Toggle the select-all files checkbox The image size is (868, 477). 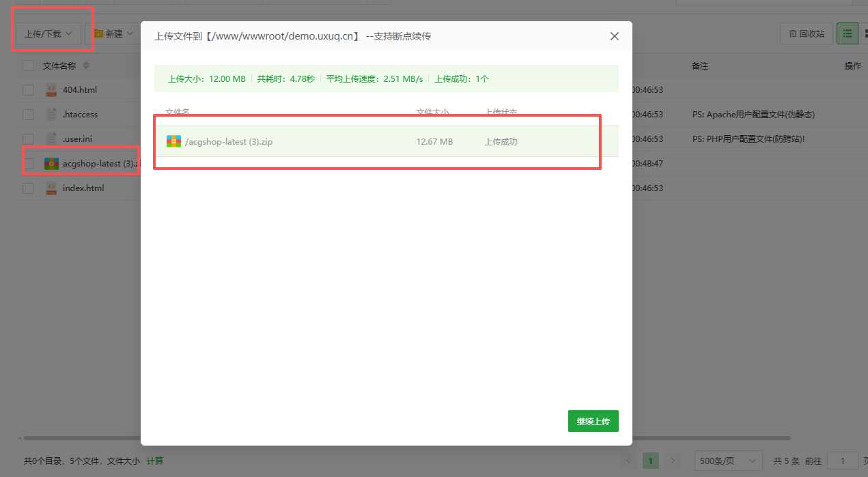(28, 66)
